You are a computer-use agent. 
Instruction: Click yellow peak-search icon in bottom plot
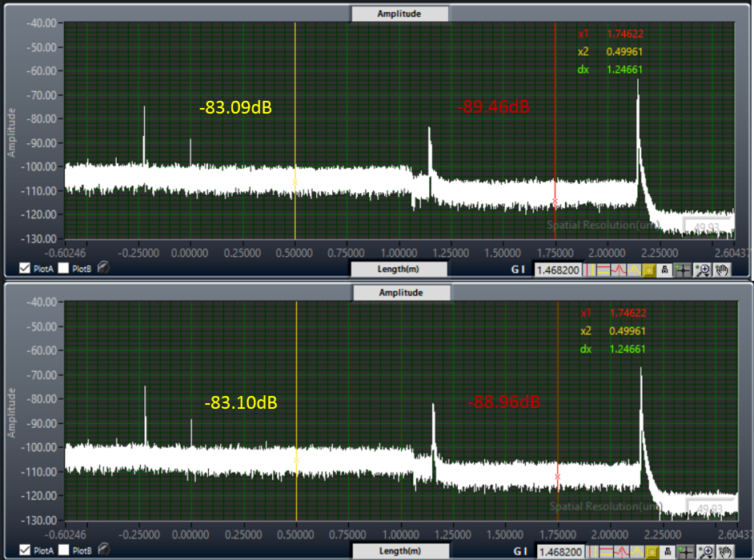[x=637, y=552]
